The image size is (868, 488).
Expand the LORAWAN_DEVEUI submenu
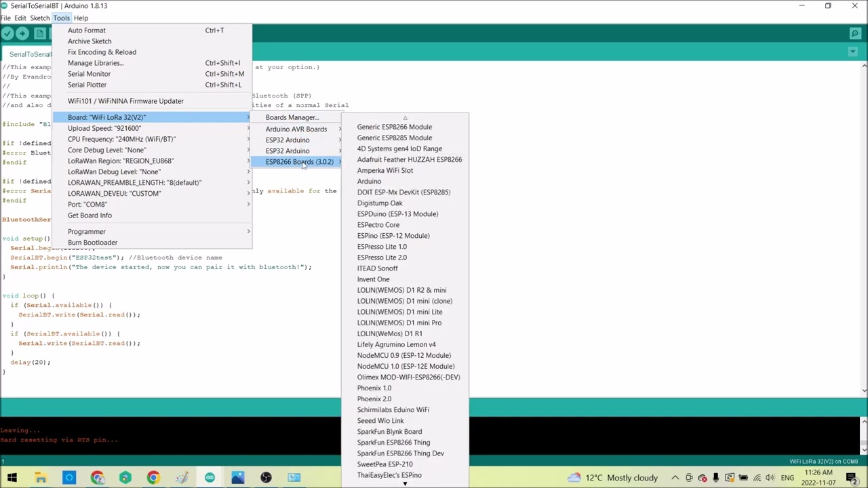pos(153,193)
